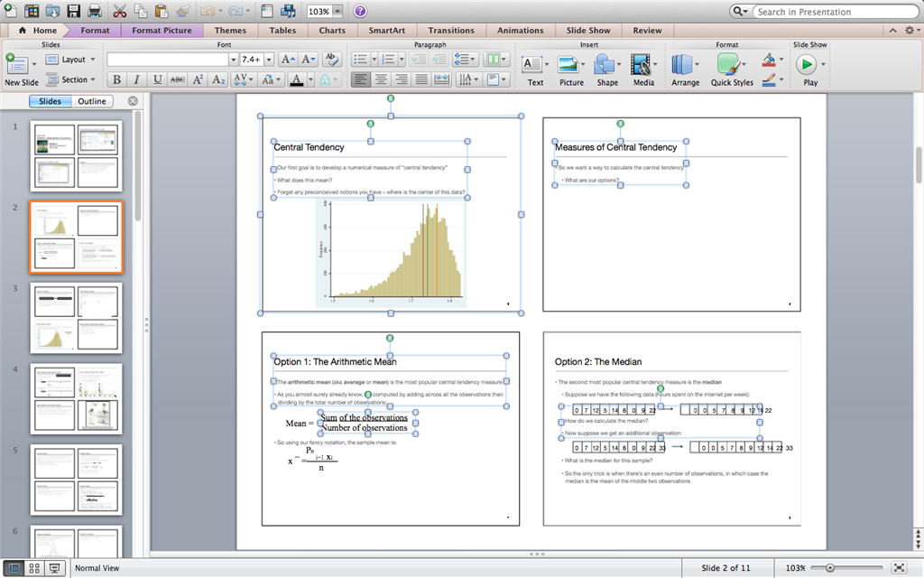The width and height of the screenshot is (924, 578).
Task: Click the New Slide button
Action: point(21,69)
